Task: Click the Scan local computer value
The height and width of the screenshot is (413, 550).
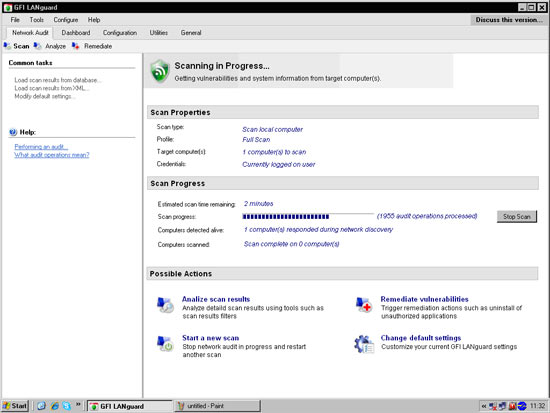Action: pos(272,129)
